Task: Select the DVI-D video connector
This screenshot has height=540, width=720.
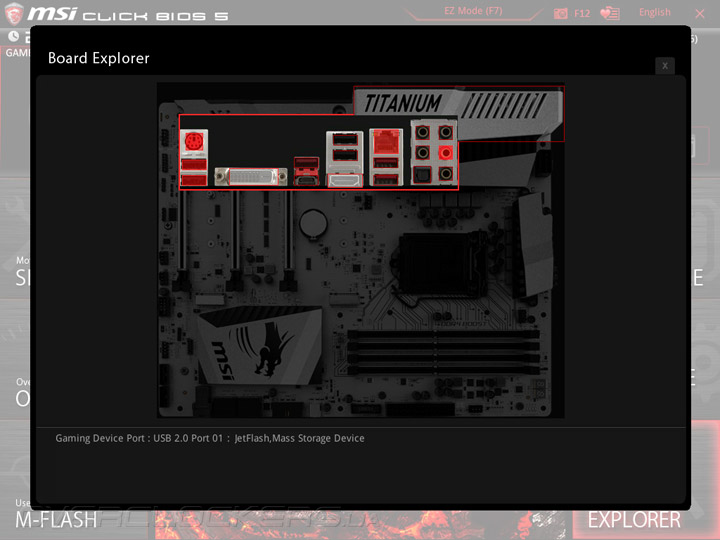Action: tap(251, 177)
